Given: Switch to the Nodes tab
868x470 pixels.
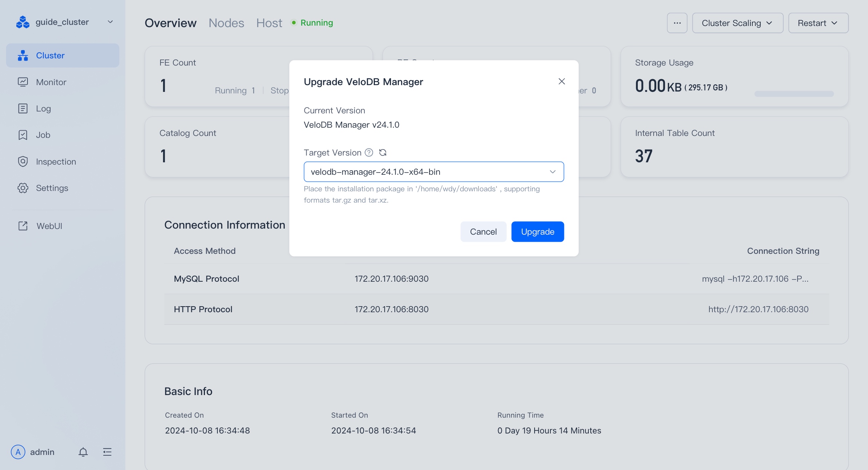Looking at the screenshot, I should pos(226,23).
